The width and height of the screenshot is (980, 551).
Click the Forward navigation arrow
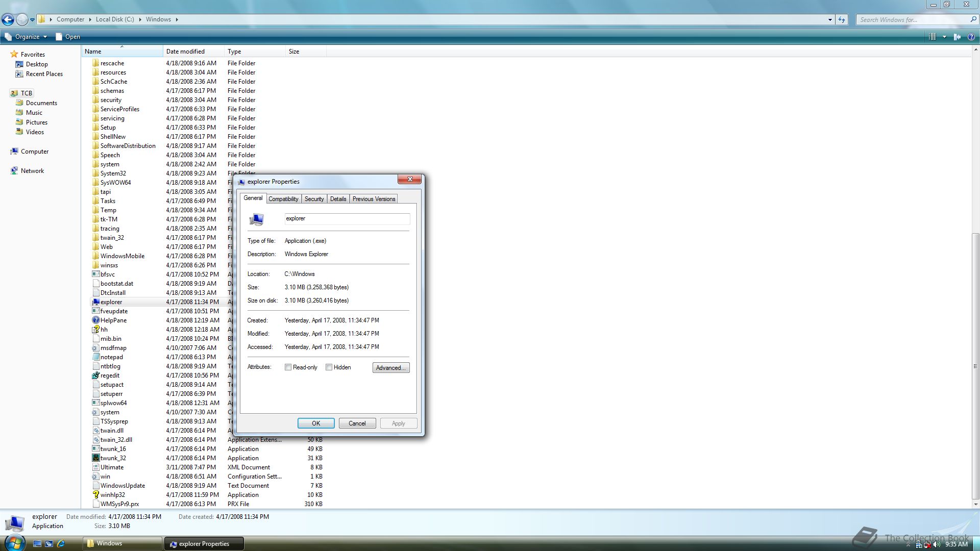tap(22, 20)
